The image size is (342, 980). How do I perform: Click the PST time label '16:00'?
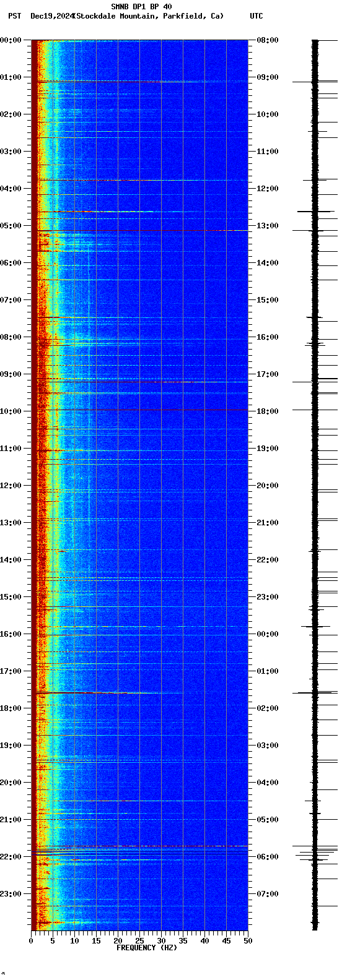[x=11, y=634]
